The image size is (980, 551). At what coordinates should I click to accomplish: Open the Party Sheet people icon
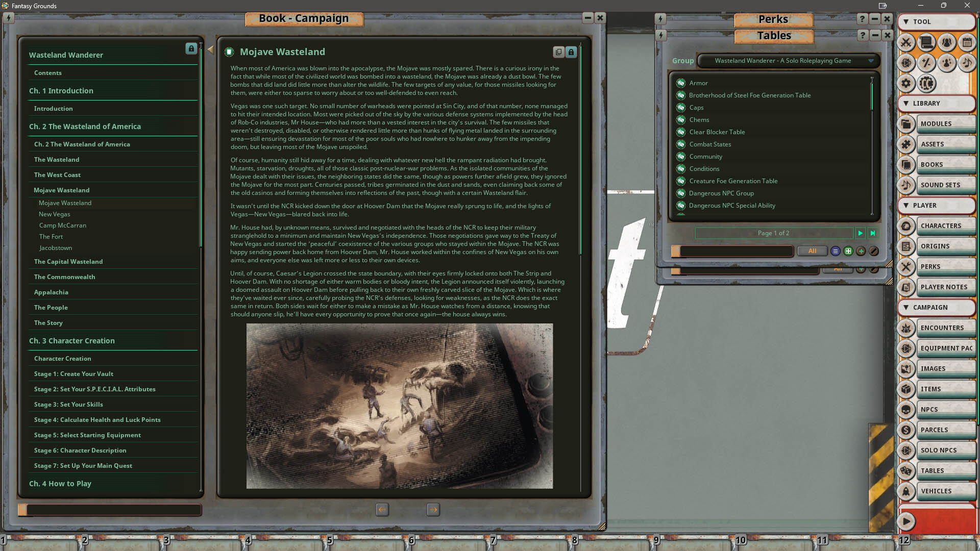coord(947,42)
